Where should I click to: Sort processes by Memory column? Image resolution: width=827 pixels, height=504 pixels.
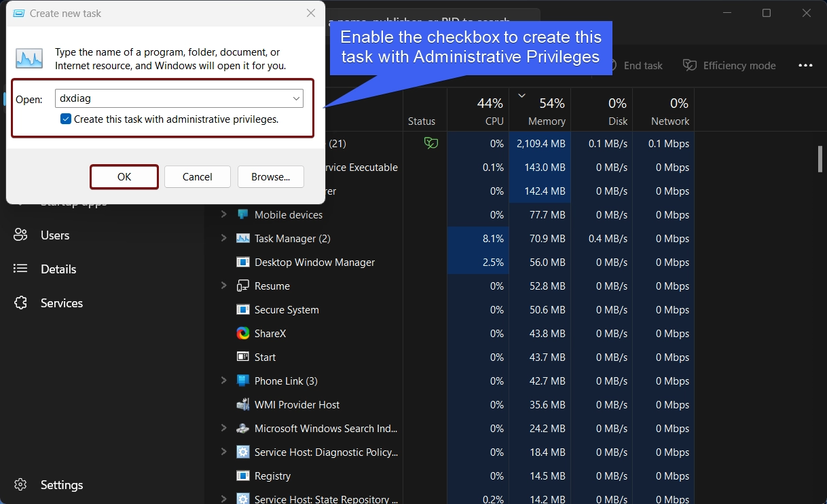tap(540, 110)
